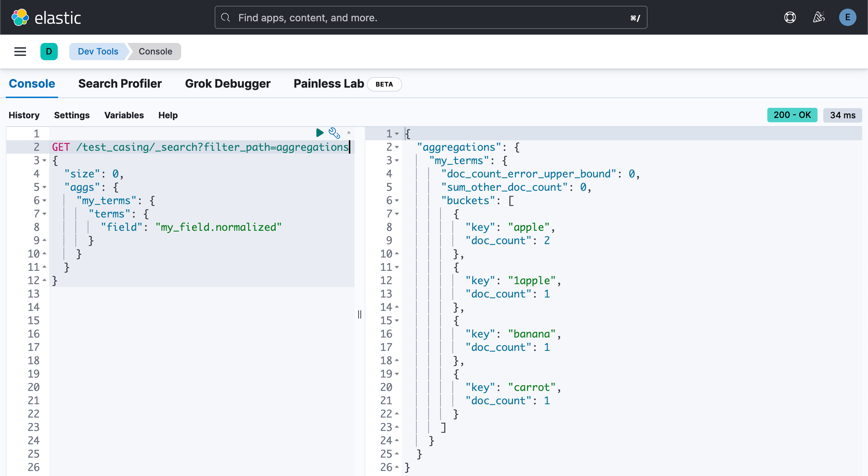Click the keyboard shortcut icon top right

(635, 18)
